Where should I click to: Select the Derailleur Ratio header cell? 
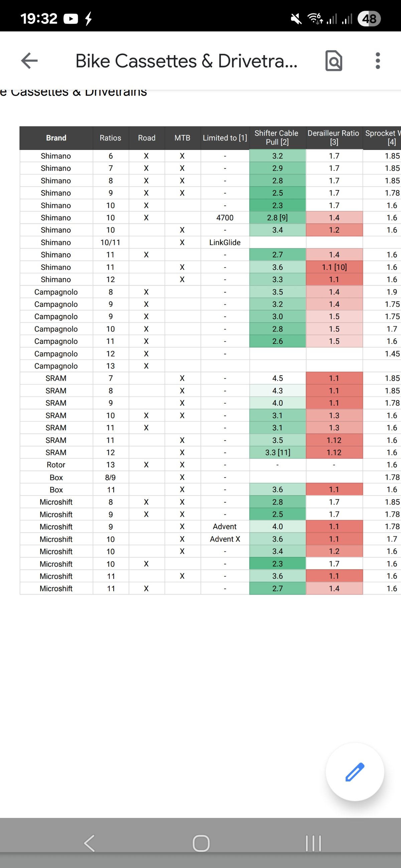click(333, 138)
